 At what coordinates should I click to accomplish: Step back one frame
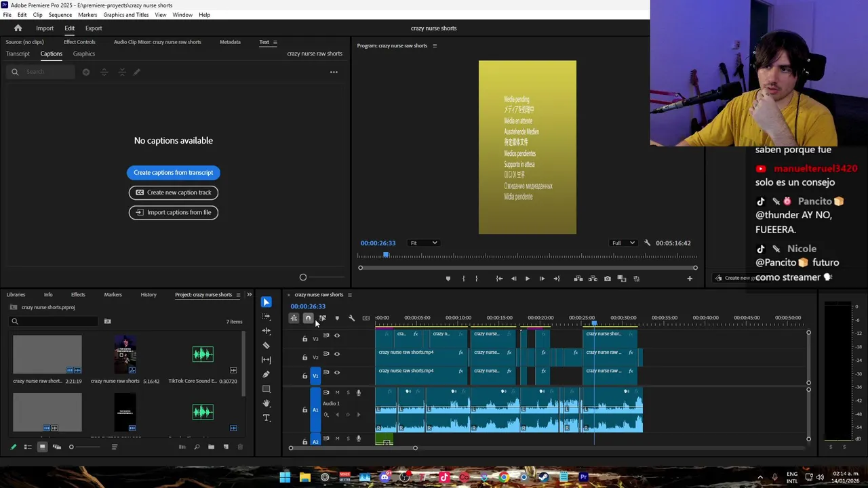click(513, 279)
